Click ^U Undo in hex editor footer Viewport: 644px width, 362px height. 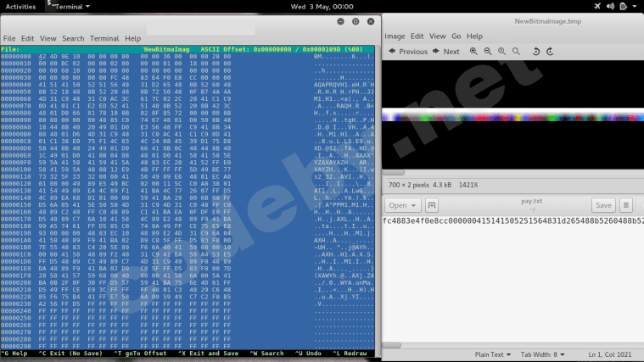(308, 353)
